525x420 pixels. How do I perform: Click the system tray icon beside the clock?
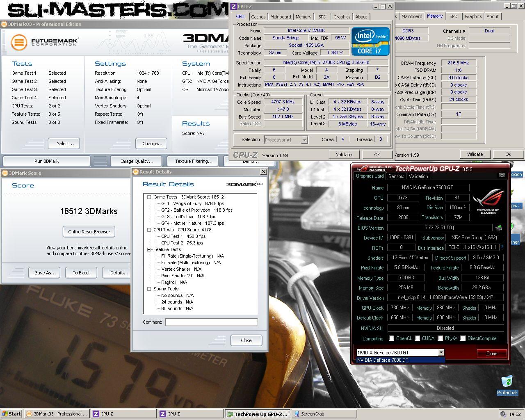pos(503,414)
